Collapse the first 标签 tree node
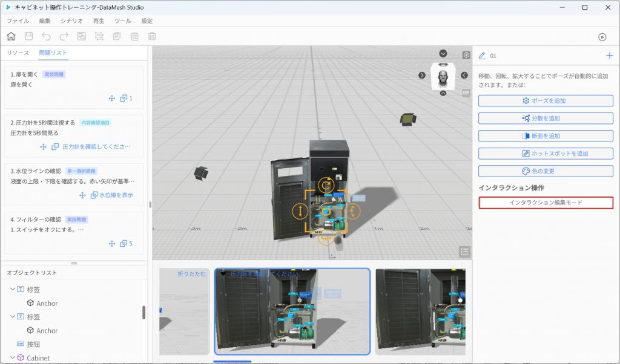Screen dimensions: 620x364 tap(12, 290)
